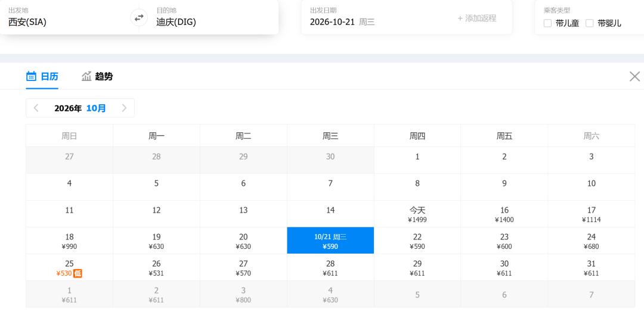Go to next month arrow

pyautogui.click(x=124, y=108)
